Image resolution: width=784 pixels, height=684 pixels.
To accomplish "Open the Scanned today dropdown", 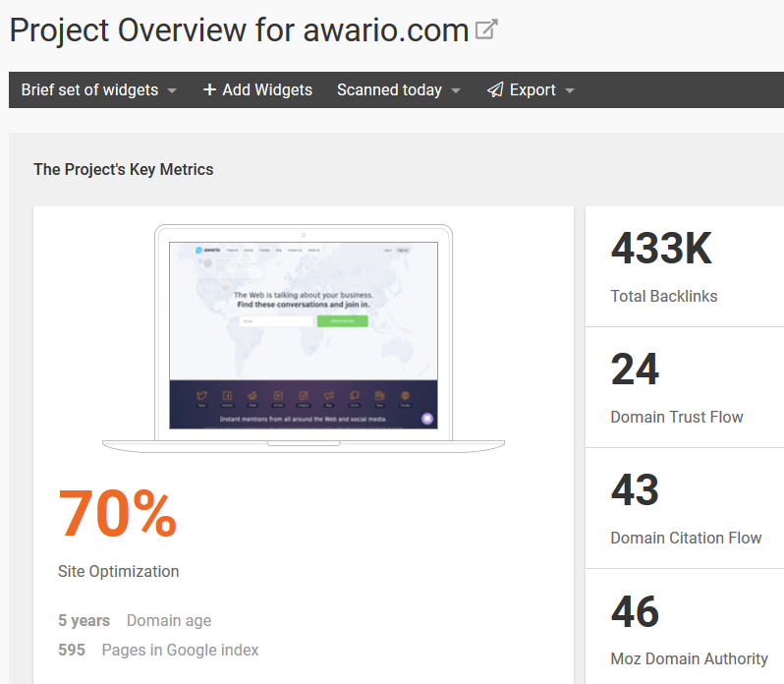I will click(x=399, y=90).
